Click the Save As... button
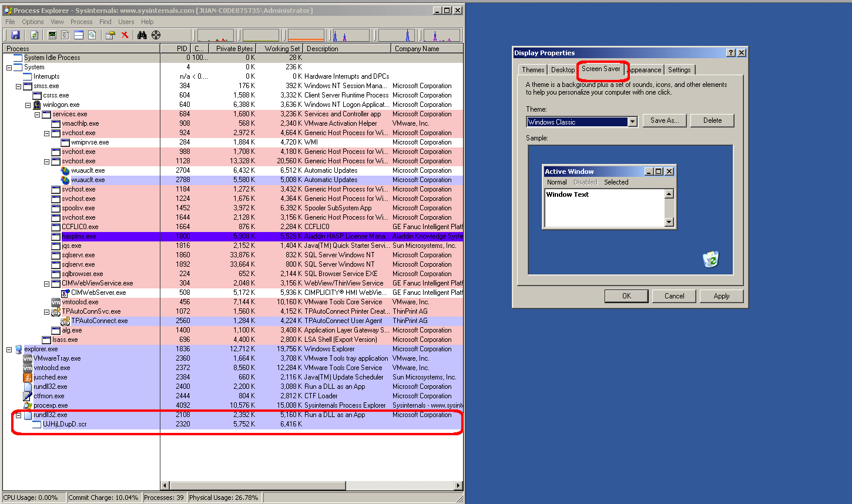This screenshot has width=852, height=504. click(x=664, y=120)
